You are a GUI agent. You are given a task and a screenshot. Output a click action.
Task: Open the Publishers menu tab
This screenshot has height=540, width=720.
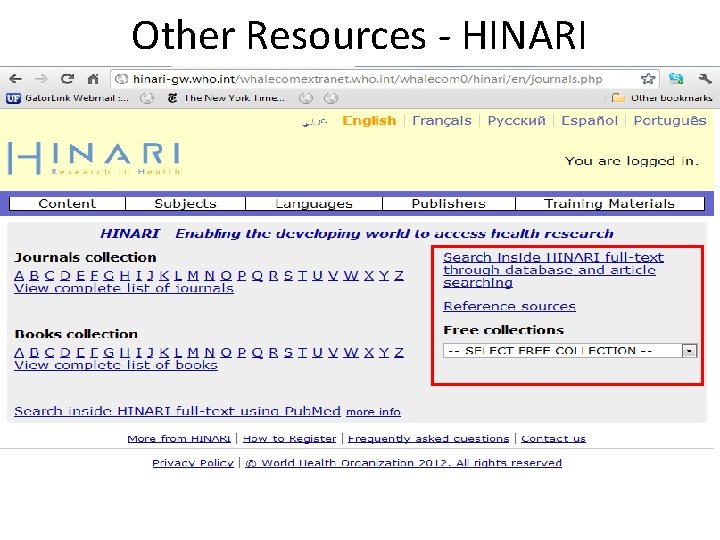(449, 203)
